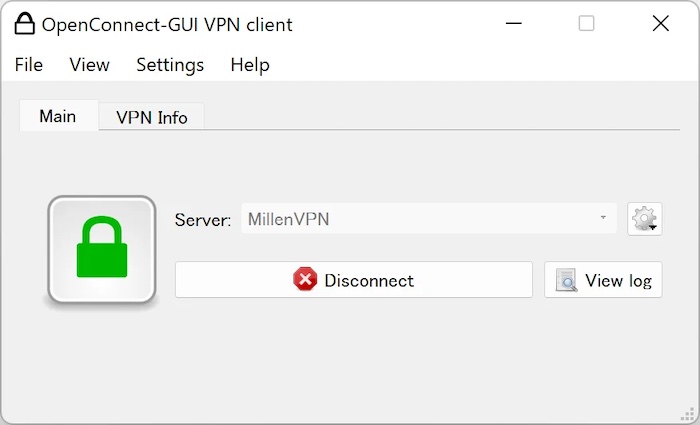Open the Help menu

coord(250,65)
